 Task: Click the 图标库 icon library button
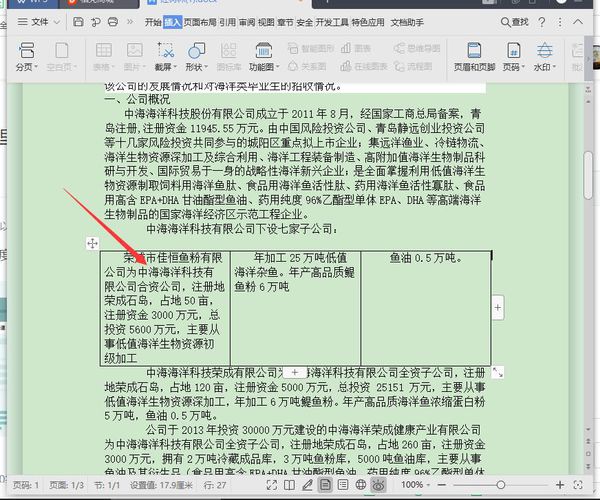coord(228,57)
